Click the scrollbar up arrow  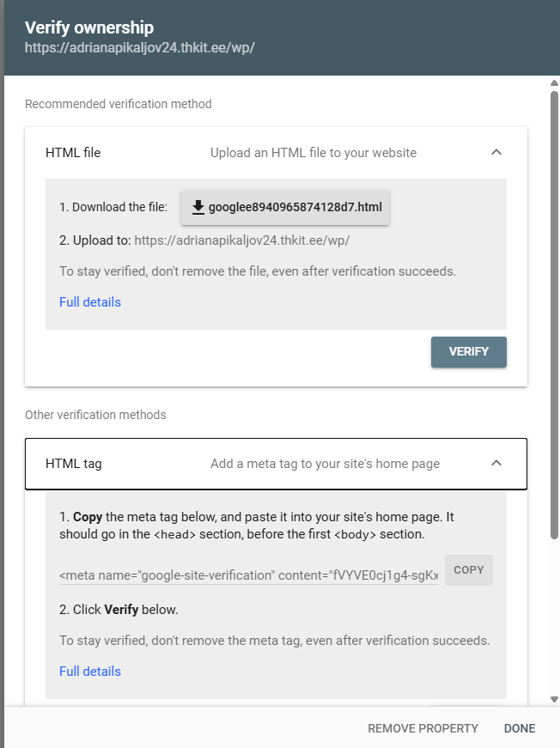coord(554,83)
